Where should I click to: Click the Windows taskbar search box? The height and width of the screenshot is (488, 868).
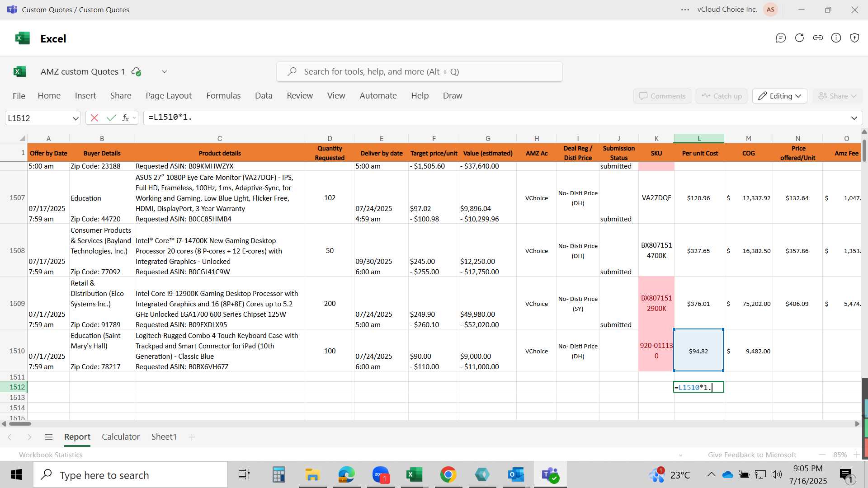[x=130, y=475]
